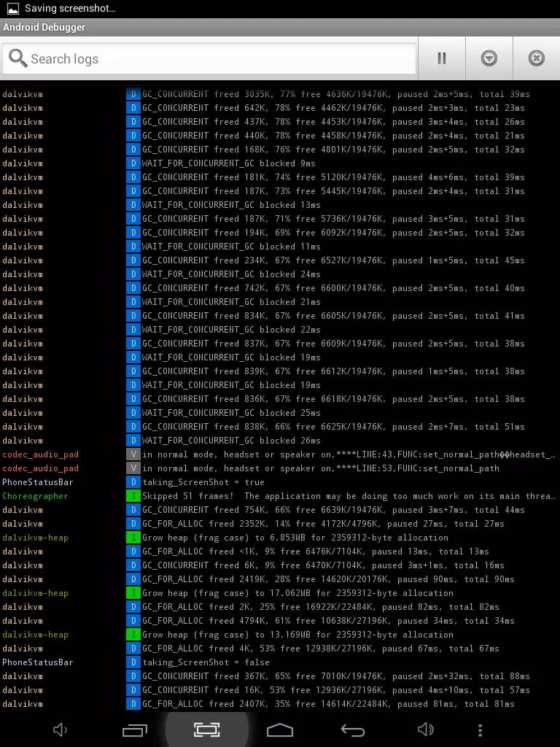Open the three-dot overflow menu

pos(480,729)
